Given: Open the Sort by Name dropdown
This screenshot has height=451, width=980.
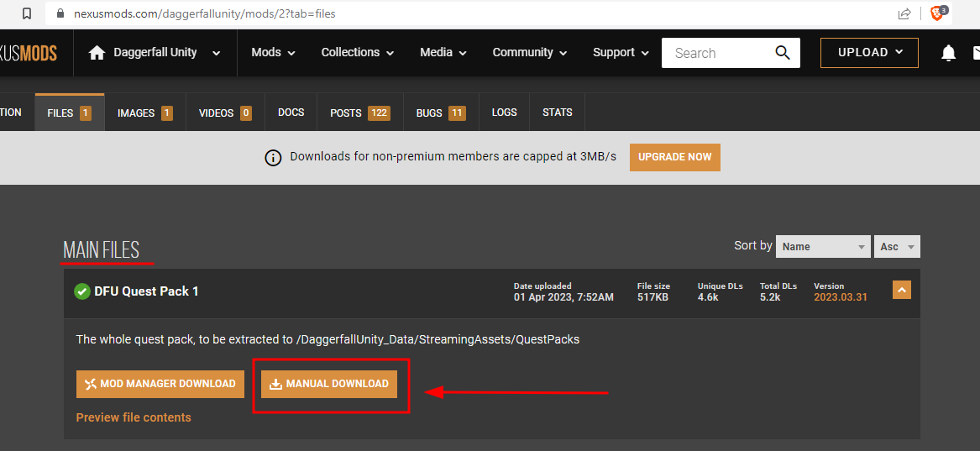Looking at the screenshot, I should click(x=823, y=247).
